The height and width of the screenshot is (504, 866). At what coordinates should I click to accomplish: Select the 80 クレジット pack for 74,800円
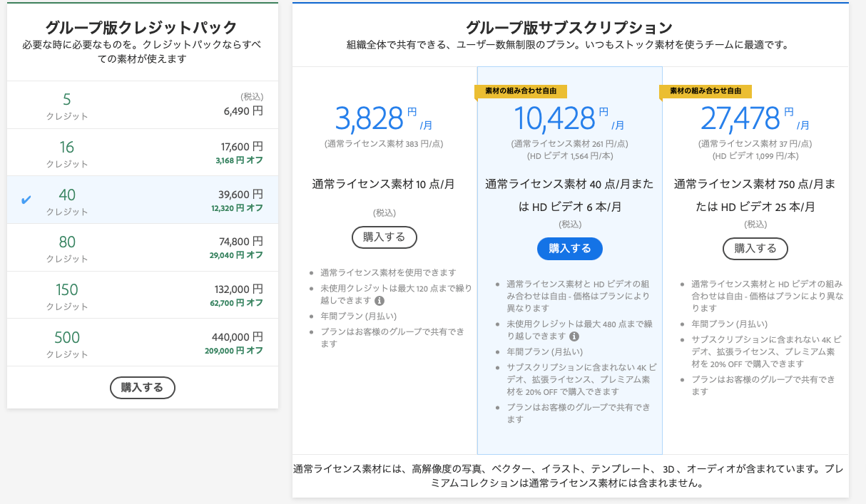tap(143, 247)
